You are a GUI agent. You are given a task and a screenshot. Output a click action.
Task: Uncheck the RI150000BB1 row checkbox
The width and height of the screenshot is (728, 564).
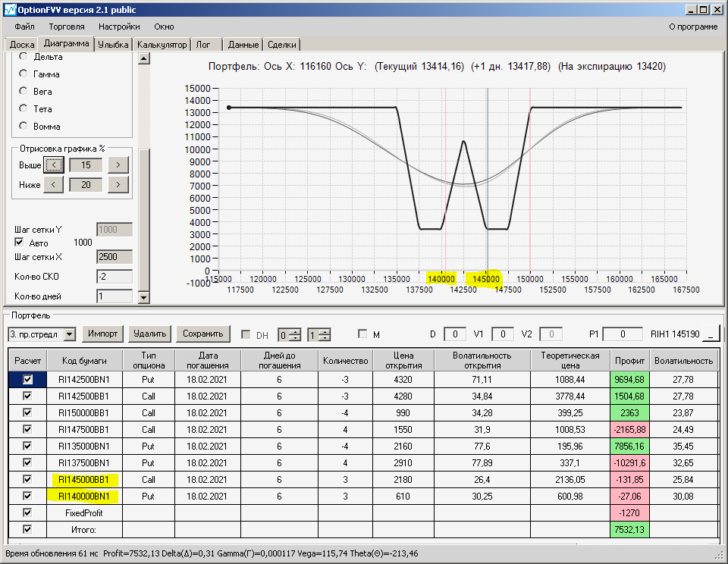(x=27, y=413)
